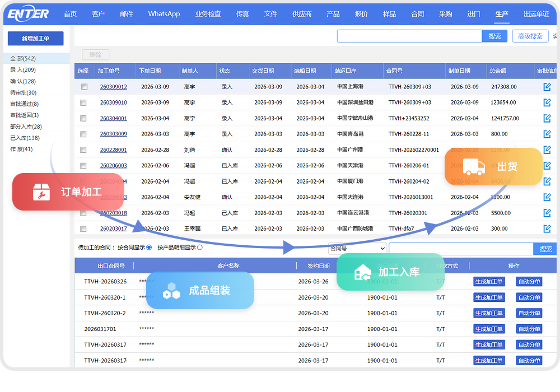Open the 出运单证 menu
This screenshot has width=560, height=392.
(536, 14)
